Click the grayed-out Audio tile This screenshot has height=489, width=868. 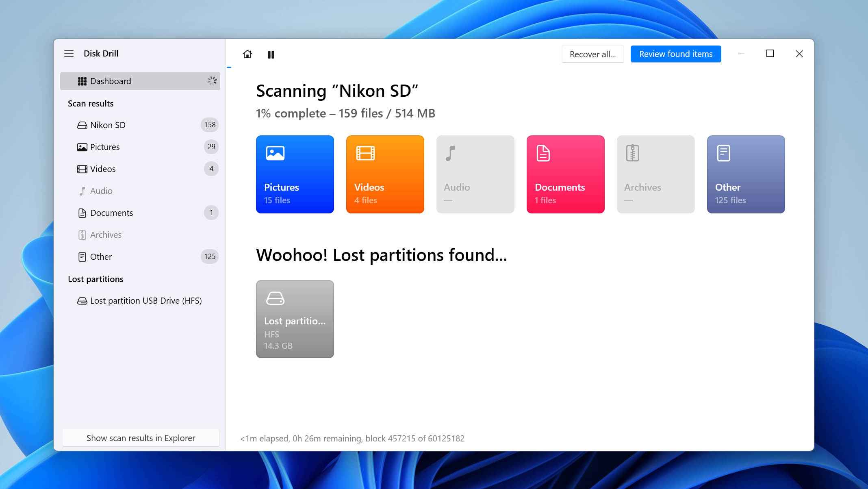click(475, 174)
